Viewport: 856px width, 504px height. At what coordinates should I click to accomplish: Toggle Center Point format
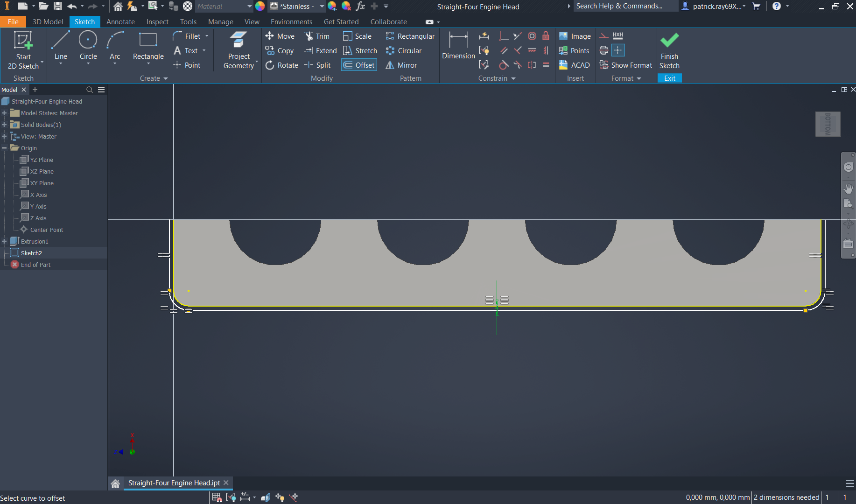tap(618, 50)
